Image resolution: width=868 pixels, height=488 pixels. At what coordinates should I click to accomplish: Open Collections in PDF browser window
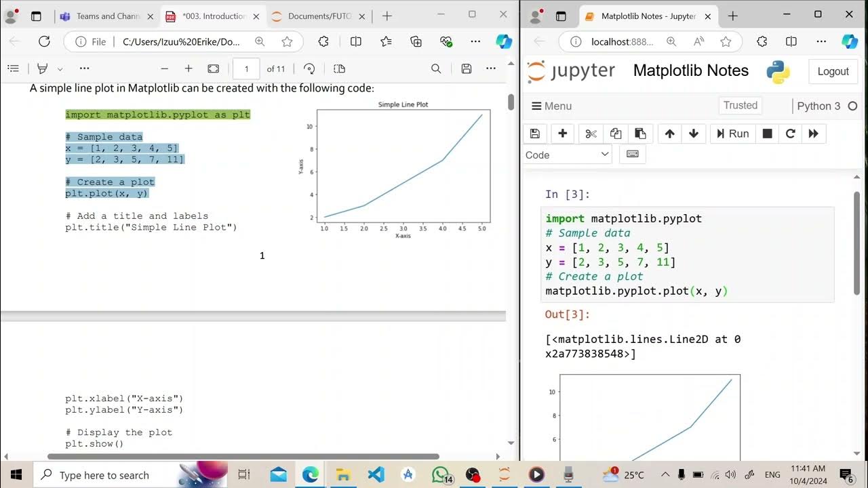pos(416,41)
